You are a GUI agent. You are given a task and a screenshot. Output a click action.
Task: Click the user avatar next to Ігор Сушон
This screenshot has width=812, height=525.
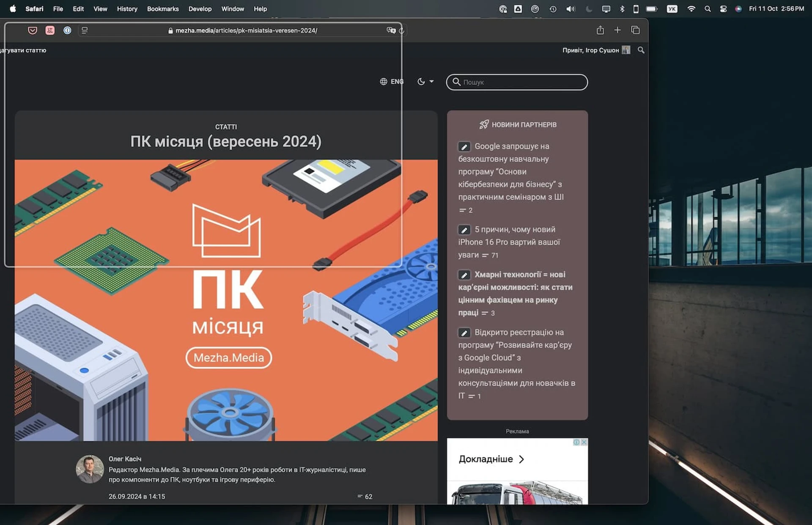coord(626,50)
